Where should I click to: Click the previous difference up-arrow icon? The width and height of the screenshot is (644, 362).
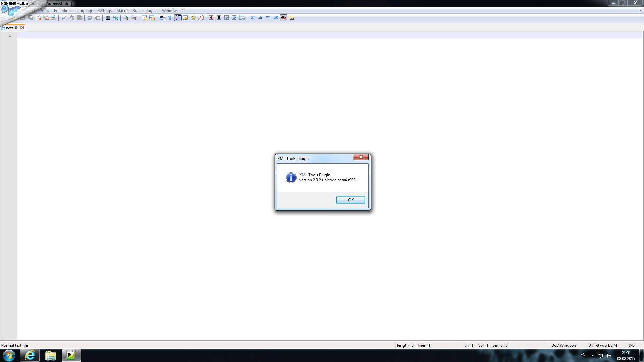260,18
